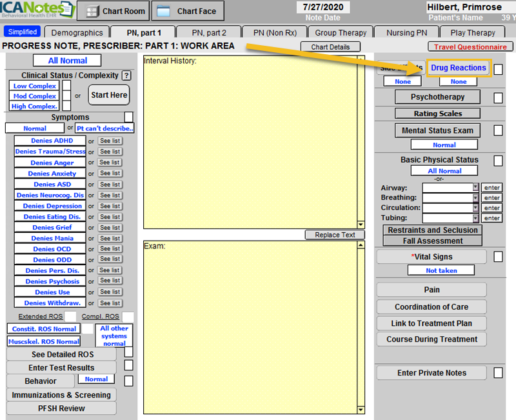Expand the Tubing dropdown
Viewport: 516px width, 420px height.
476,219
